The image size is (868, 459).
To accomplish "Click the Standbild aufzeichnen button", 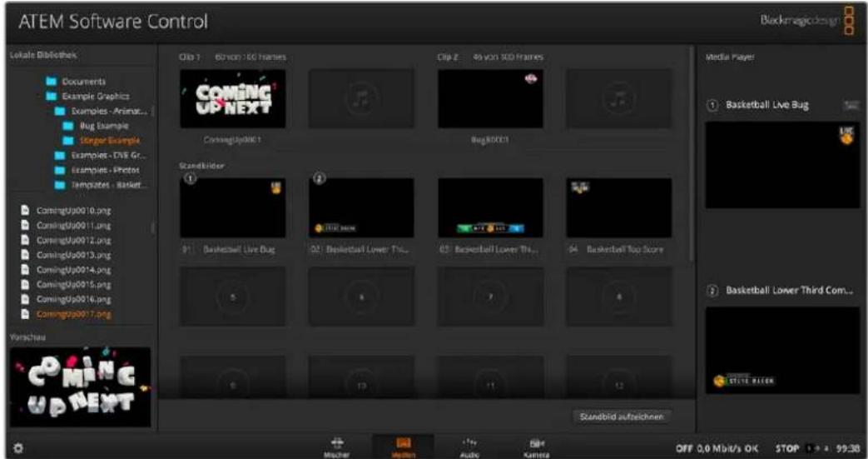I will (621, 417).
